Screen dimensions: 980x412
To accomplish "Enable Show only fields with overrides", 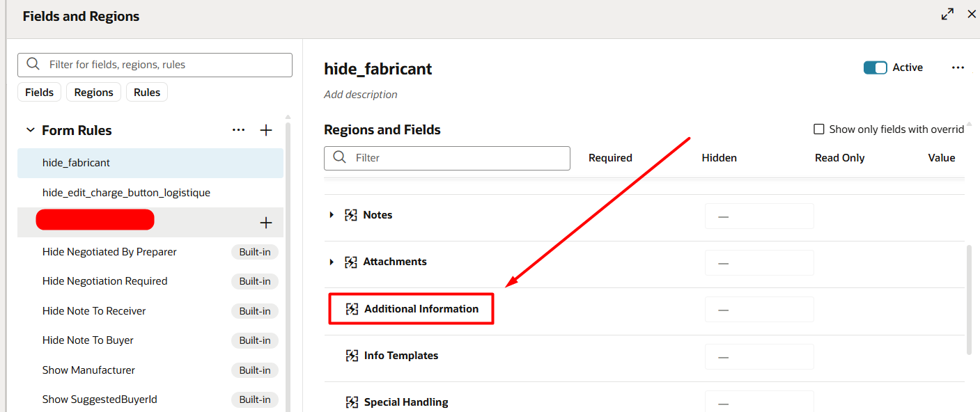I will tap(818, 128).
